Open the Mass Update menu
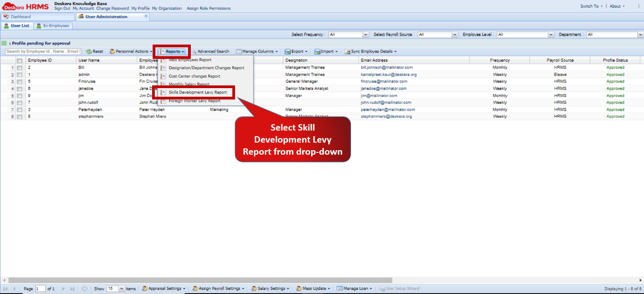Image resolution: width=644 pixels, height=294 pixels. point(313,288)
